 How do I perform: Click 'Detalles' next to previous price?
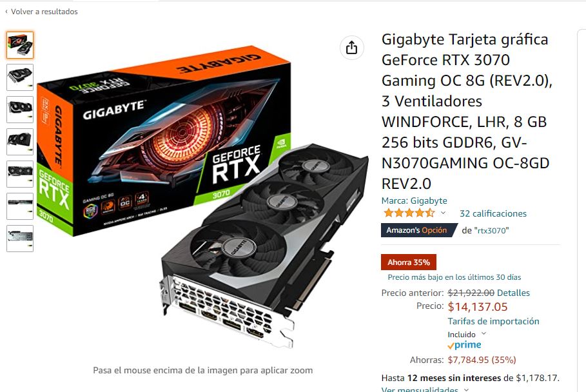click(513, 293)
